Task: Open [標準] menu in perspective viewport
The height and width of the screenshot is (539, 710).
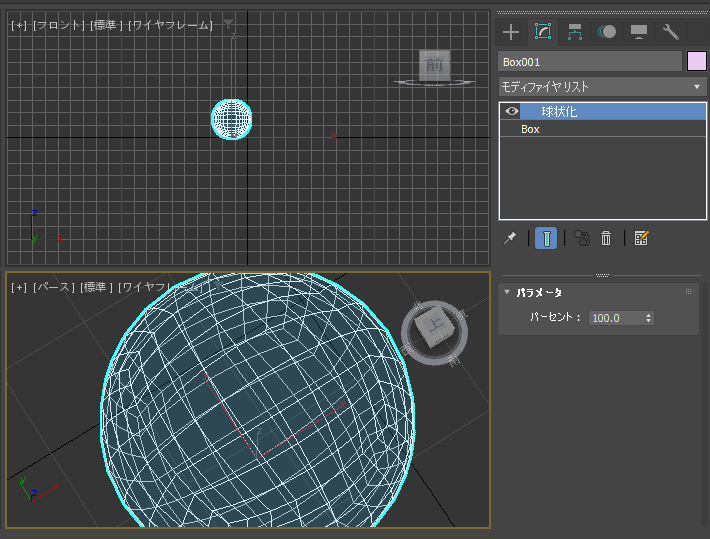Action: pyautogui.click(x=96, y=287)
